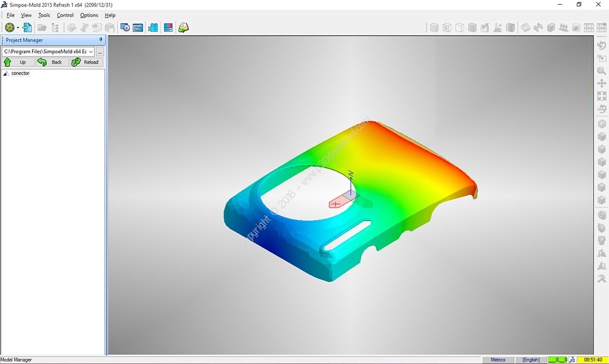Click the blue list panel toolbar icon

point(138,27)
